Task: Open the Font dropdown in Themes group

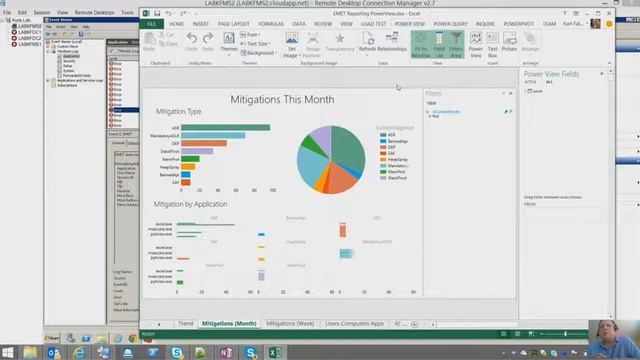Action: [250, 35]
